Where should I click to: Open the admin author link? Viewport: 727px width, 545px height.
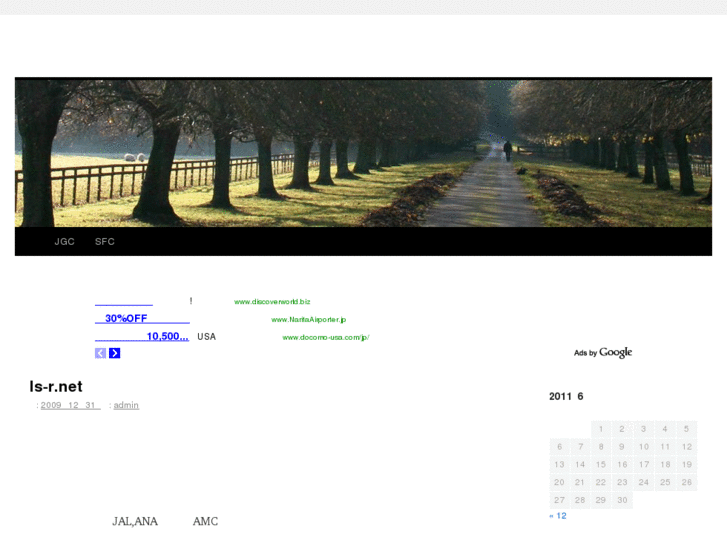(x=126, y=405)
